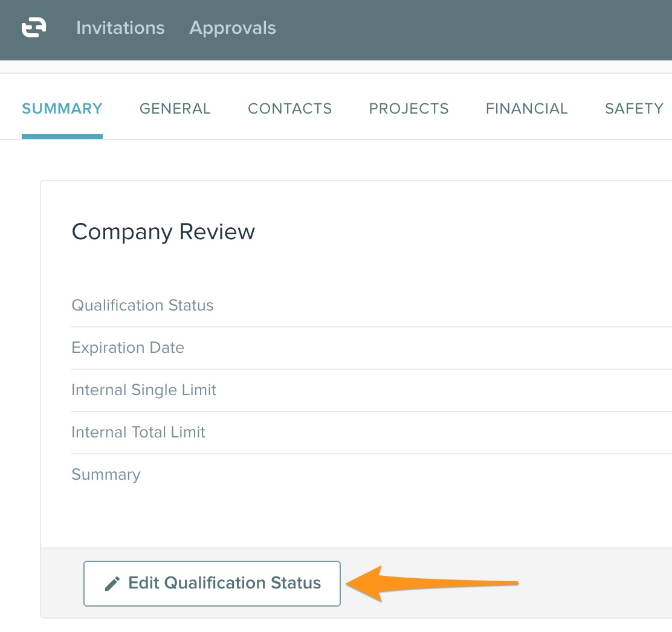672x632 pixels.
Task: Go to the Approvals page
Action: coord(233,28)
